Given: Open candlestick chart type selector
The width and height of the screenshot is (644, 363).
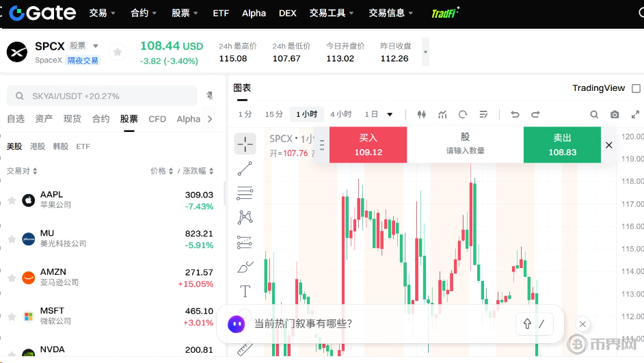Looking at the screenshot, I should (421, 115).
